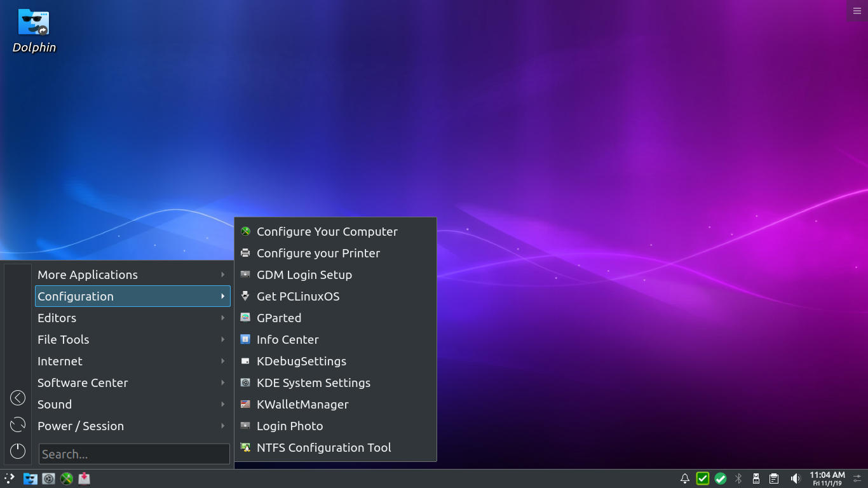Expand the Sound submenu
This screenshot has width=868, height=488.
133,404
